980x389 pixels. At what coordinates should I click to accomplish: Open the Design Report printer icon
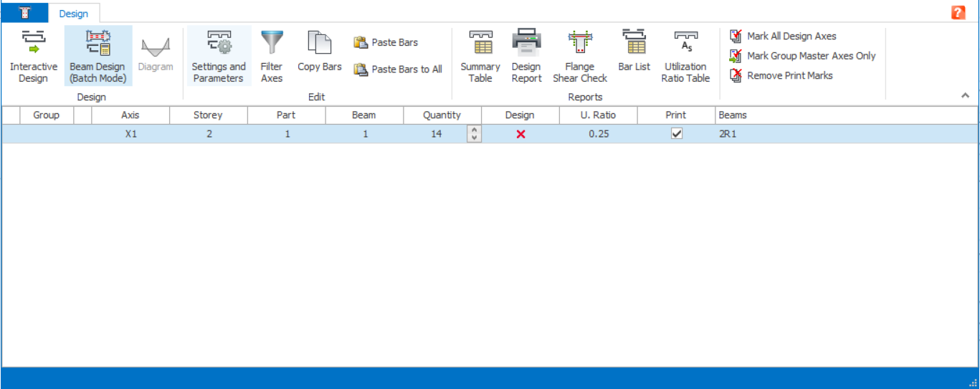(x=526, y=43)
